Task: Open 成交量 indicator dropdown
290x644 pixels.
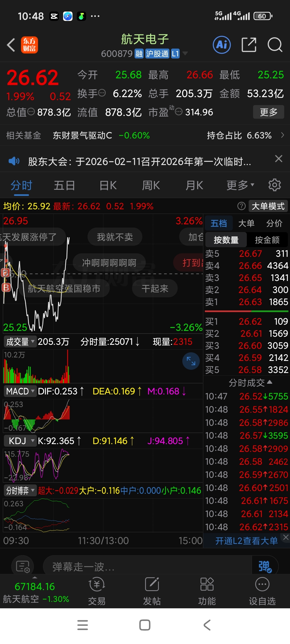Action: pyautogui.click(x=20, y=342)
